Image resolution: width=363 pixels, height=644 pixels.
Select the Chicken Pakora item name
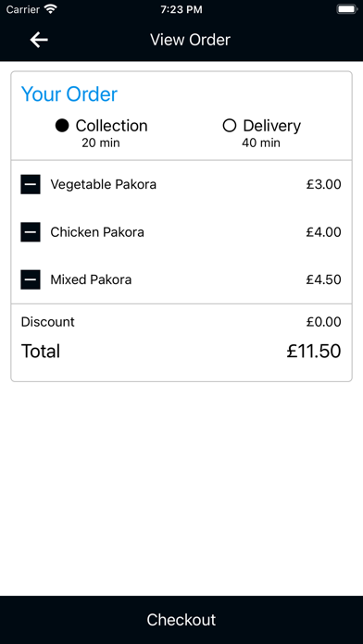pyautogui.click(x=97, y=232)
